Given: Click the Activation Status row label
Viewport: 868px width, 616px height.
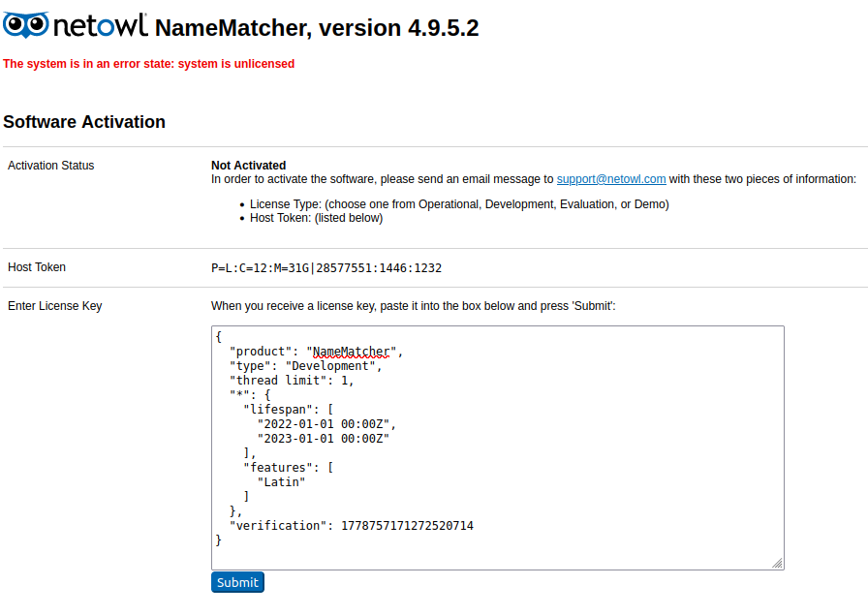Looking at the screenshot, I should [51, 166].
